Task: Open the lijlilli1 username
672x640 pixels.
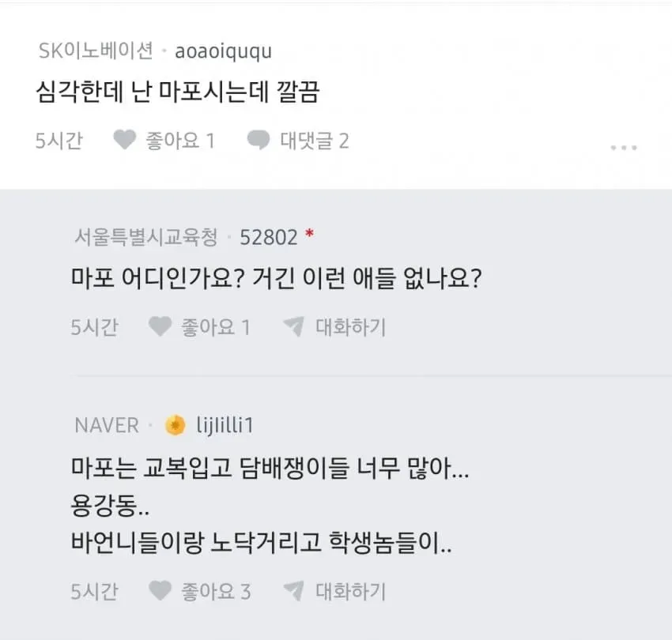Action: click(x=225, y=426)
